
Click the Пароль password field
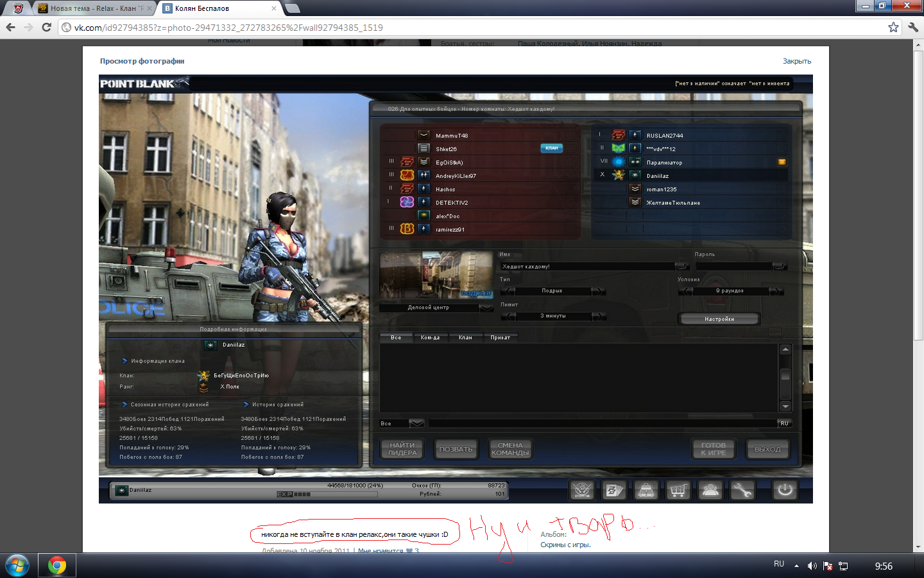(734, 266)
